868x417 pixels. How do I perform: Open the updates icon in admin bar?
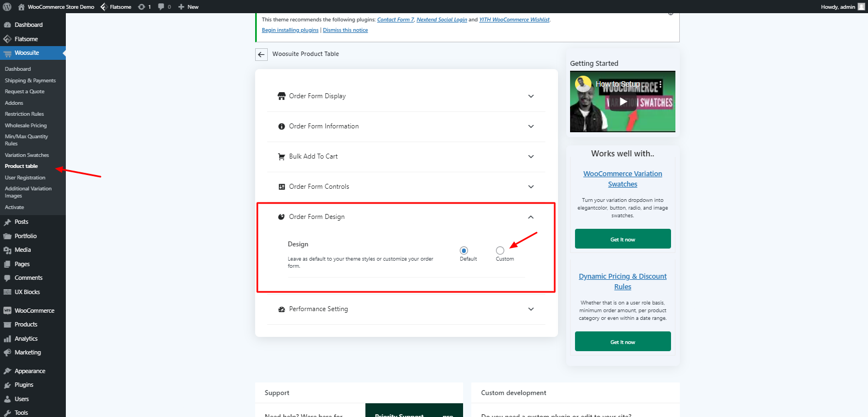(x=142, y=7)
